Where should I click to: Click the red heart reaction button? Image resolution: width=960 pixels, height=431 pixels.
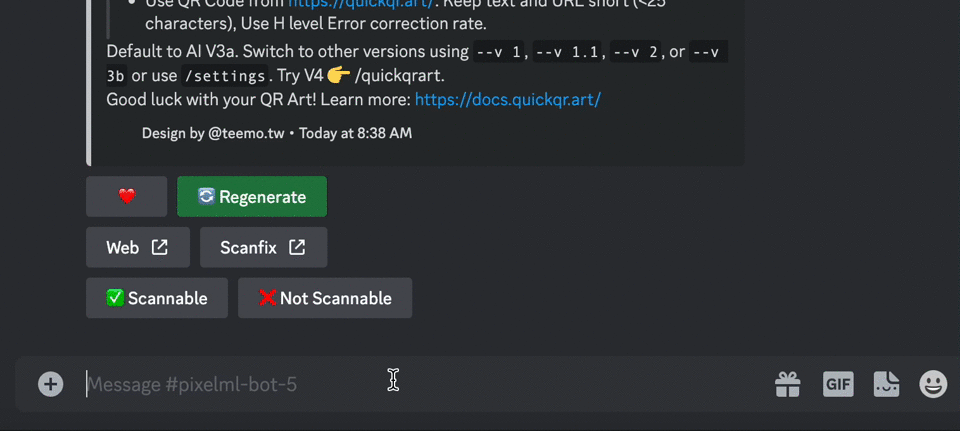tap(126, 197)
